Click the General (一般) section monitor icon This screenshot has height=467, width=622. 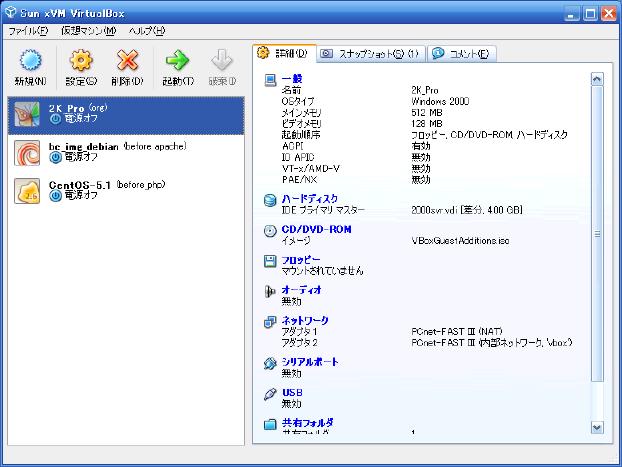(x=270, y=81)
